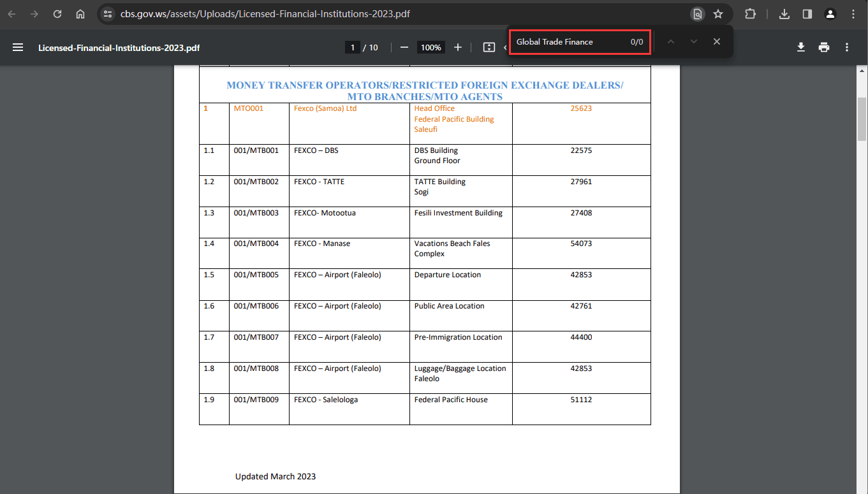Open PDF viewer more actions menu
The image size is (868, 494).
click(x=847, y=47)
